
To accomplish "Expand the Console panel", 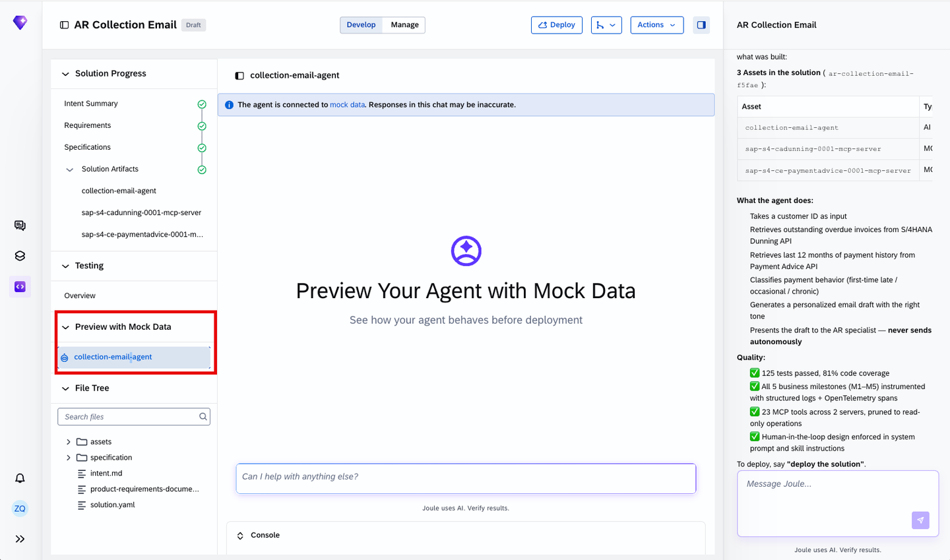I will 240,536.
